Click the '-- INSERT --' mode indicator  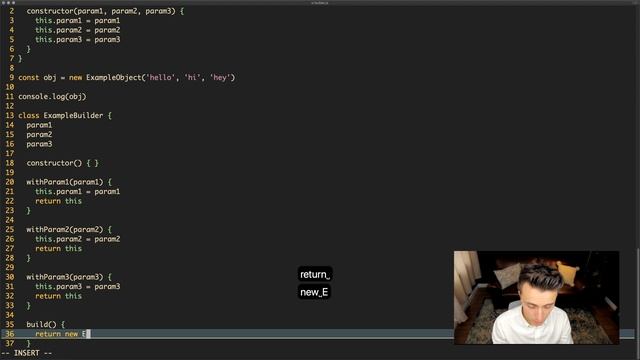point(27,353)
